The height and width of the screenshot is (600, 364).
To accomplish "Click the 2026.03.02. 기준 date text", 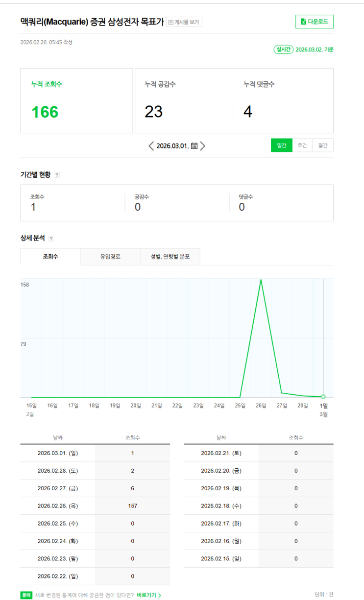I will coord(315,49).
